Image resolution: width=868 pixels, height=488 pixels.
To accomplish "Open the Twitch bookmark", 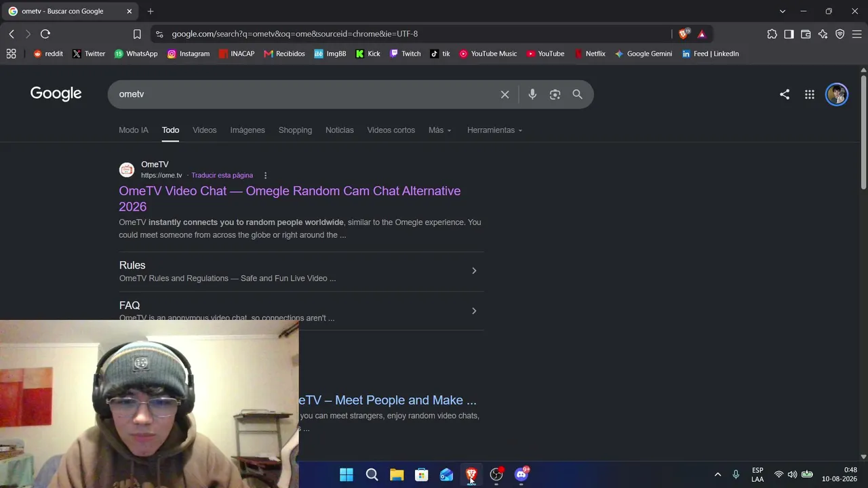I will point(405,54).
